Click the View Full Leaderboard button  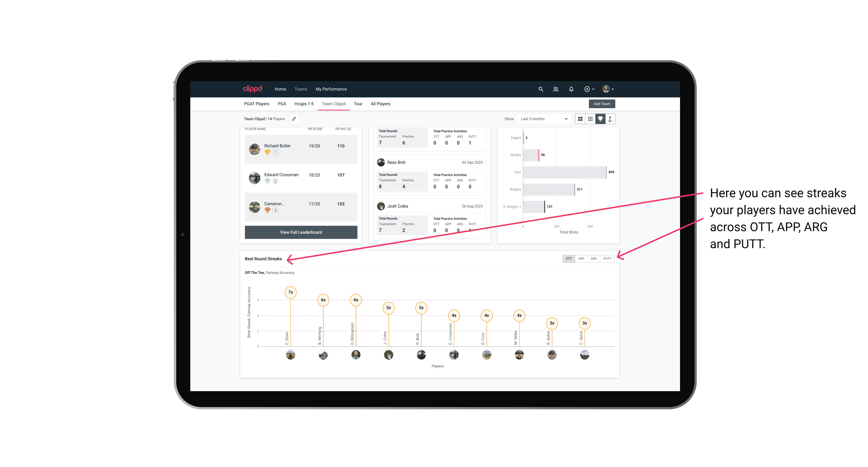pyautogui.click(x=301, y=232)
